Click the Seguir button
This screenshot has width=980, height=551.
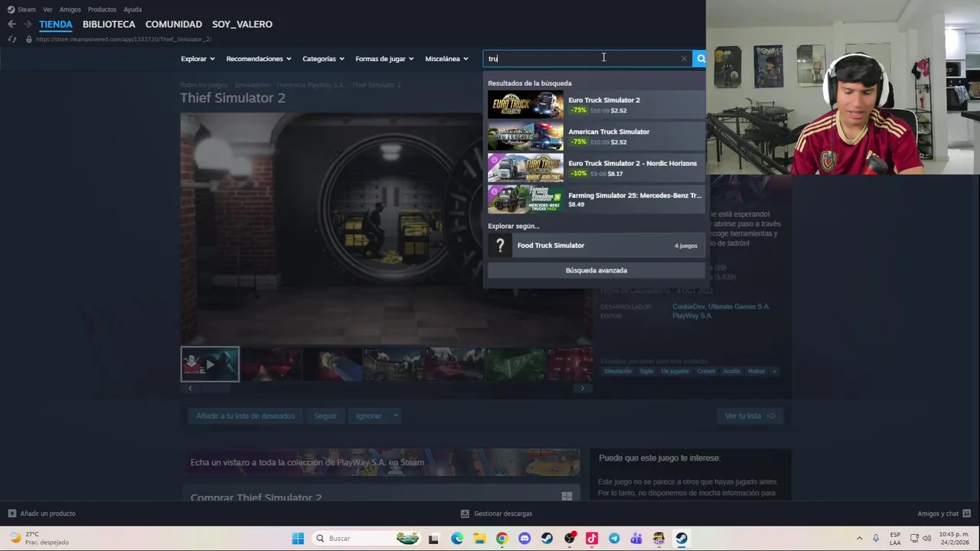(x=325, y=416)
